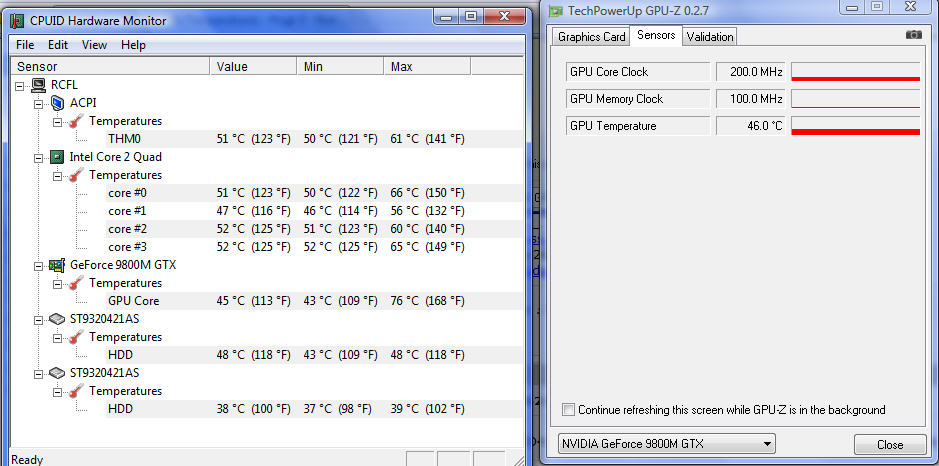The width and height of the screenshot is (939, 466).
Task: Click the 66 °C (150 °F) max value
Action: [x=427, y=193]
